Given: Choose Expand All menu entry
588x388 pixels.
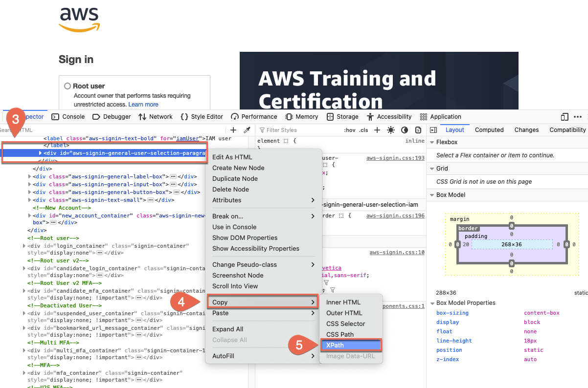Looking at the screenshot, I should [x=264, y=329].
